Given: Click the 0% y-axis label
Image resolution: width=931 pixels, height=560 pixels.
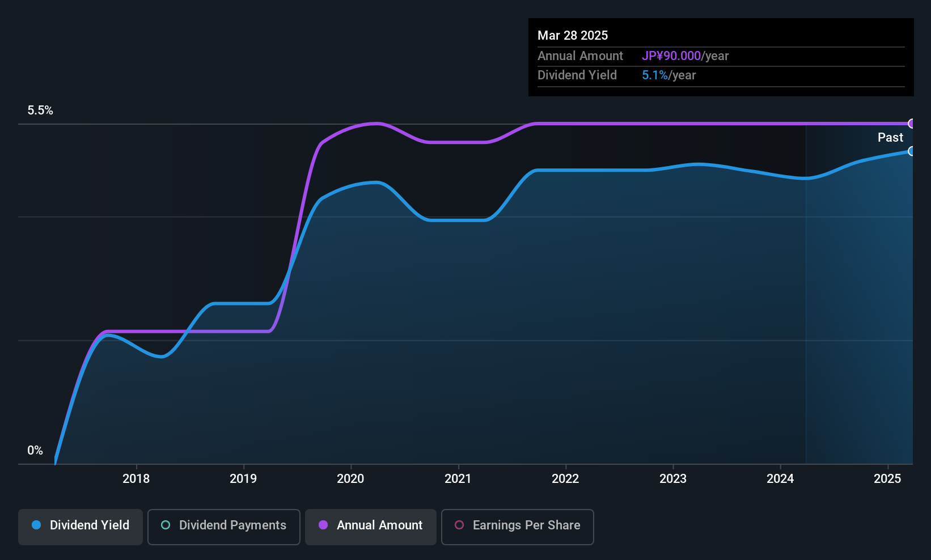Looking at the screenshot, I should pyautogui.click(x=35, y=451).
